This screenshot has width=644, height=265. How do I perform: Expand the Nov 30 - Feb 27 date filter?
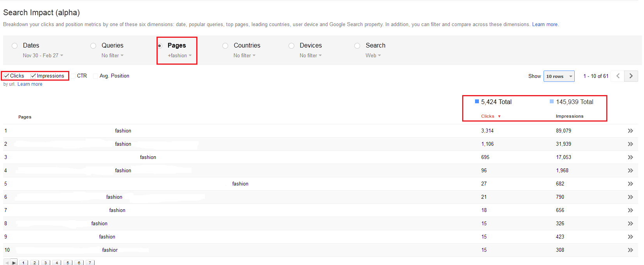tap(43, 56)
